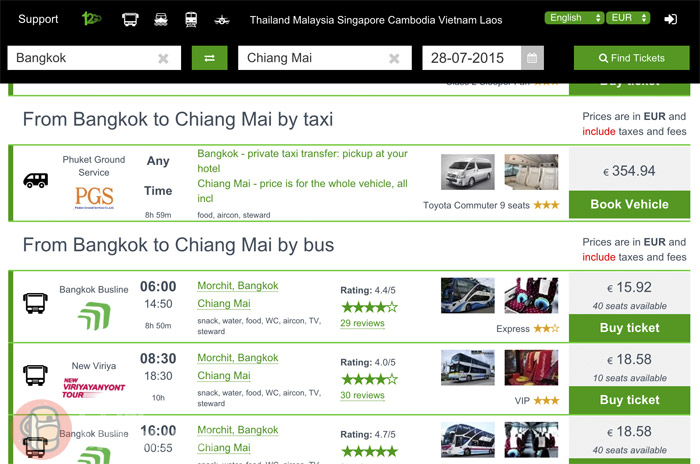Image resolution: width=700 pixels, height=464 pixels.
Task: View Toyota Commuter van interior seats photo
Action: 531,172
